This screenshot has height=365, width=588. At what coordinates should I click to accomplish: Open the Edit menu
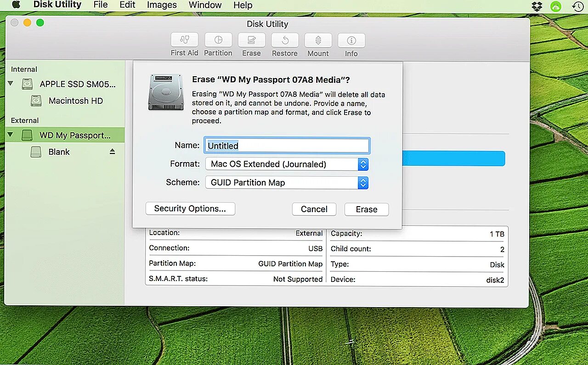coord(127,5)
